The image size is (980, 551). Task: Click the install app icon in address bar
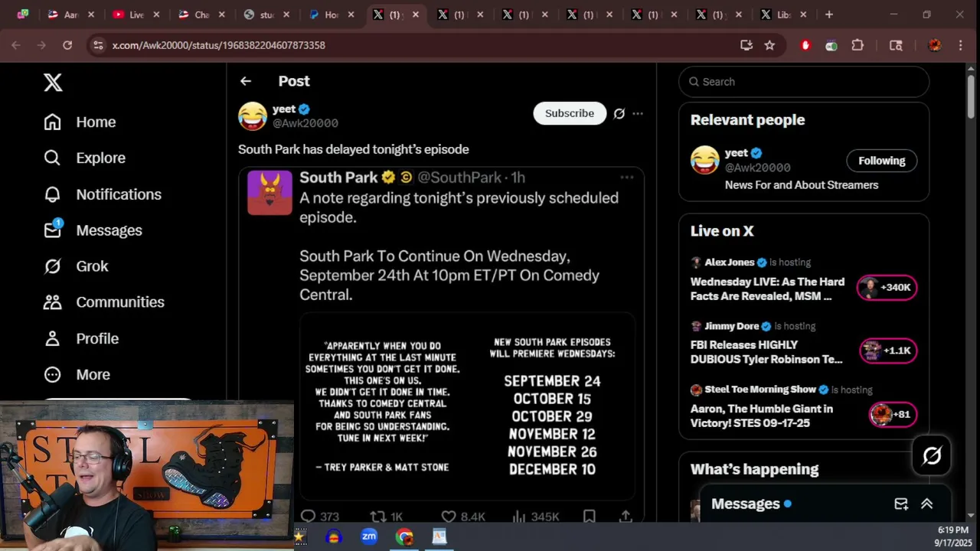tap(746, 45)
